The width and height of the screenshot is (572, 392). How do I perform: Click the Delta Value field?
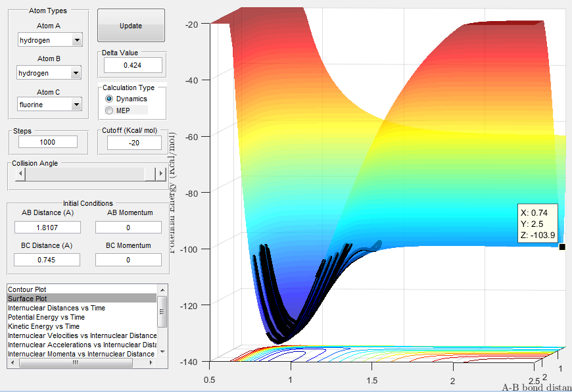coord(133,65)
